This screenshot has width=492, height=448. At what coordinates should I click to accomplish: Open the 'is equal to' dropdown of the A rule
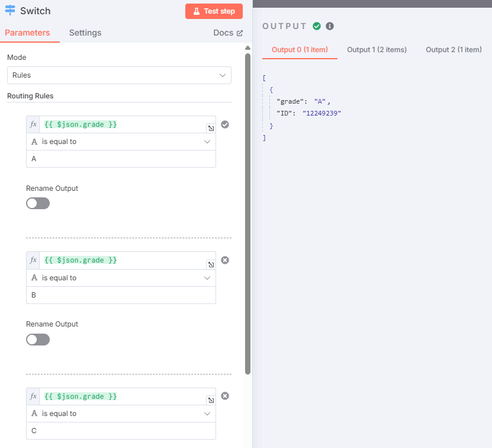click(121, 142)
